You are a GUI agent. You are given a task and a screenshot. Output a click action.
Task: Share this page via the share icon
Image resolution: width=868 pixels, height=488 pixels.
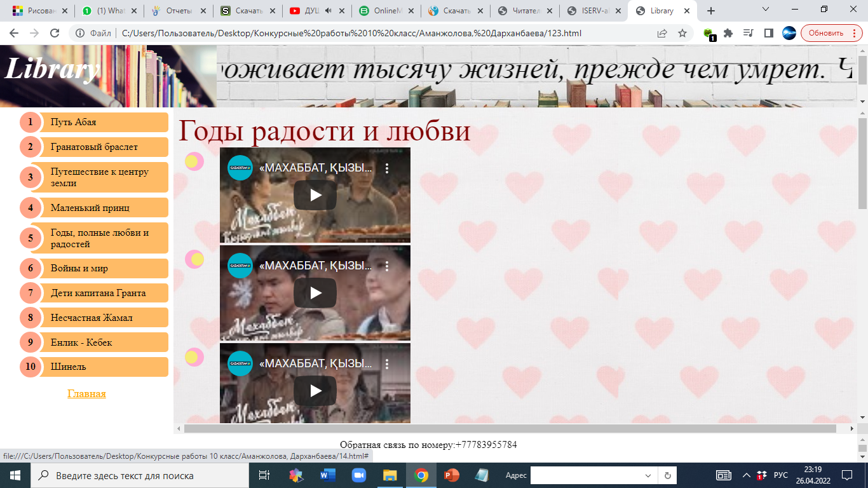coord(662,33)
